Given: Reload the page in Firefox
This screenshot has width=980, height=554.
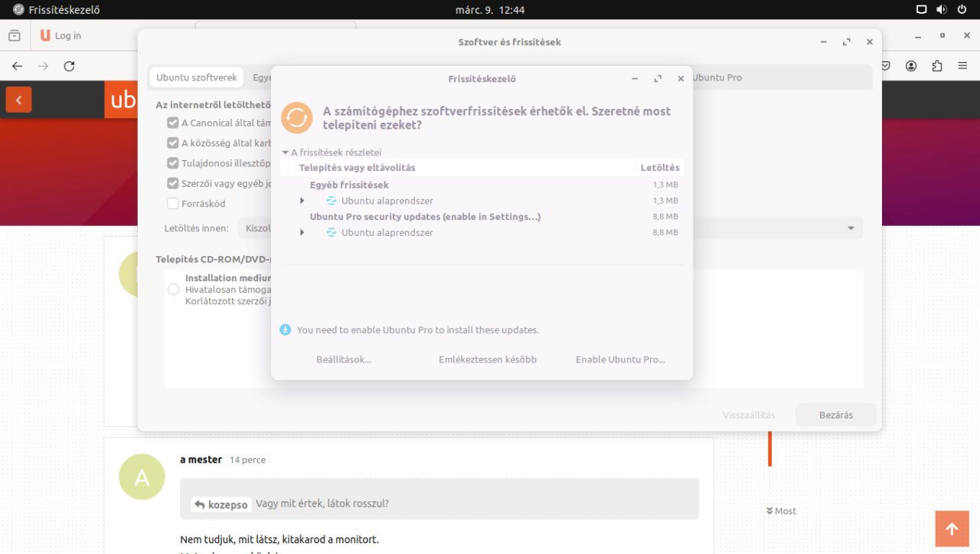Looking at the screenshot, I should pyautogui.click(x=70, y=66).
